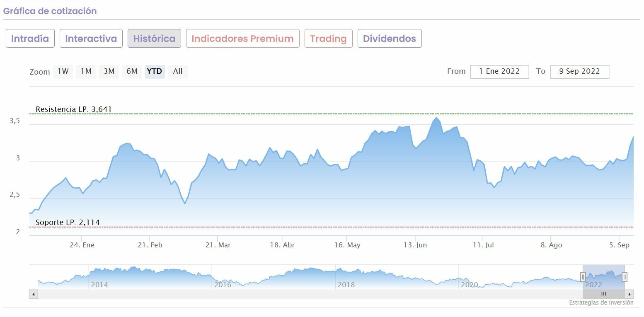This screenshot has width=644, height=317.
Task: Select the 1M zoom option
Action: click(x=86, y=71)
